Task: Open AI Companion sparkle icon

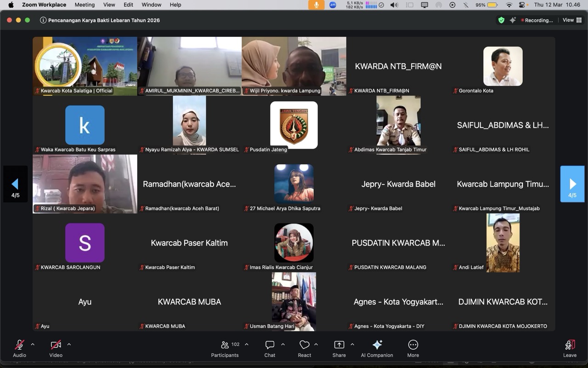Action: (377, 345)
